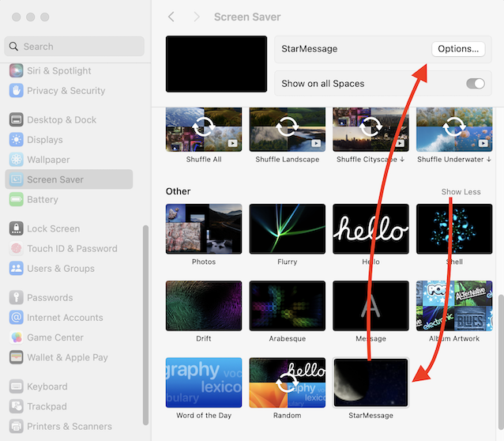The image size is (504, 441).
Task: Select the StarMessage moon thumbnail
Action: point(370,383)
